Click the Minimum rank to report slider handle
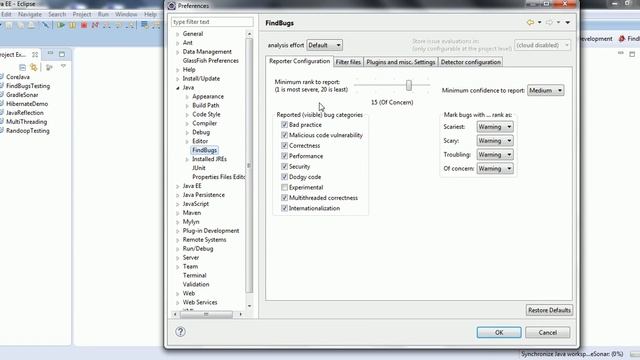The width and height of the screenshot is (640, 360). click(409, 85)
